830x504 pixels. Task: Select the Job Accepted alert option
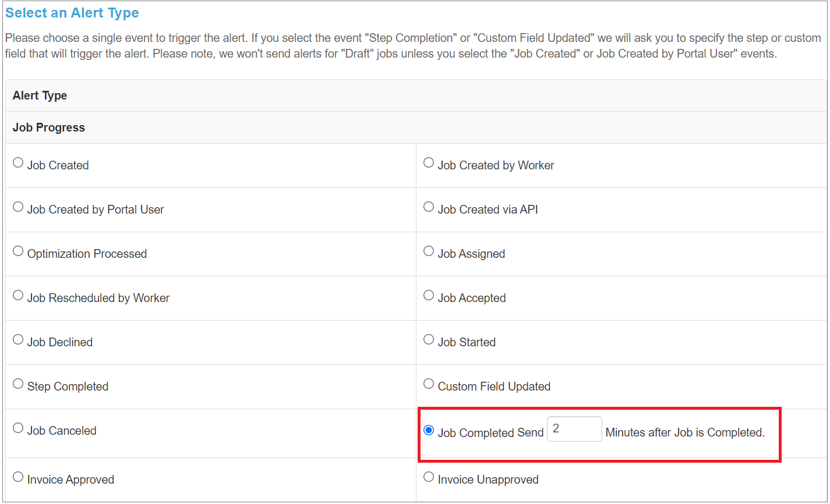click(429, 295)
